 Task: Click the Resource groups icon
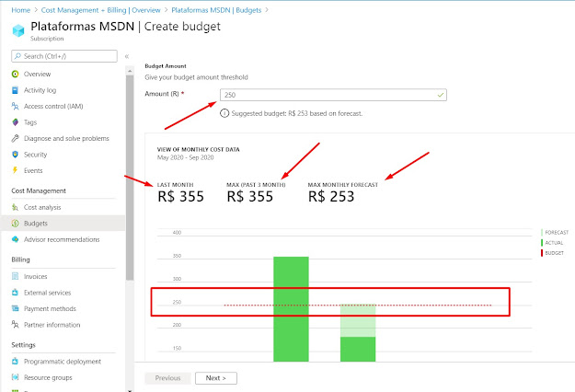[15, 377]
